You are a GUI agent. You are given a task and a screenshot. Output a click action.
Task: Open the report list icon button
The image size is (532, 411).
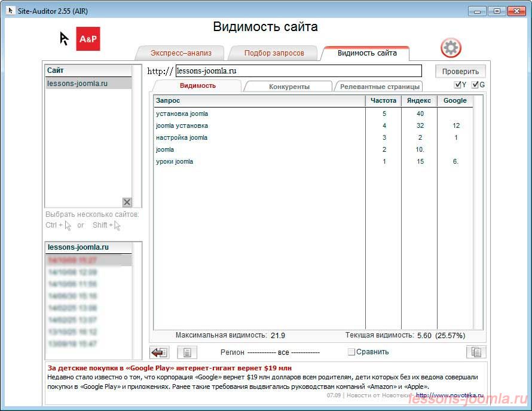coord(187,352)
